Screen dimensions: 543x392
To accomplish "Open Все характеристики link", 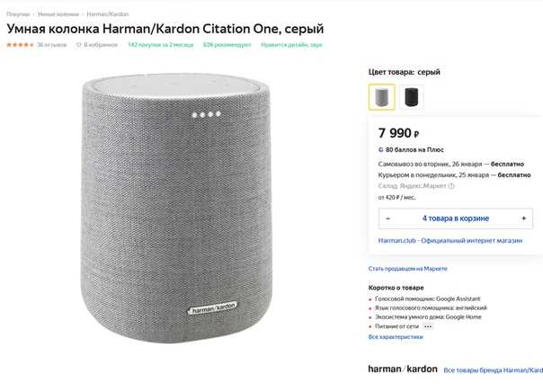I will point(396,337).
